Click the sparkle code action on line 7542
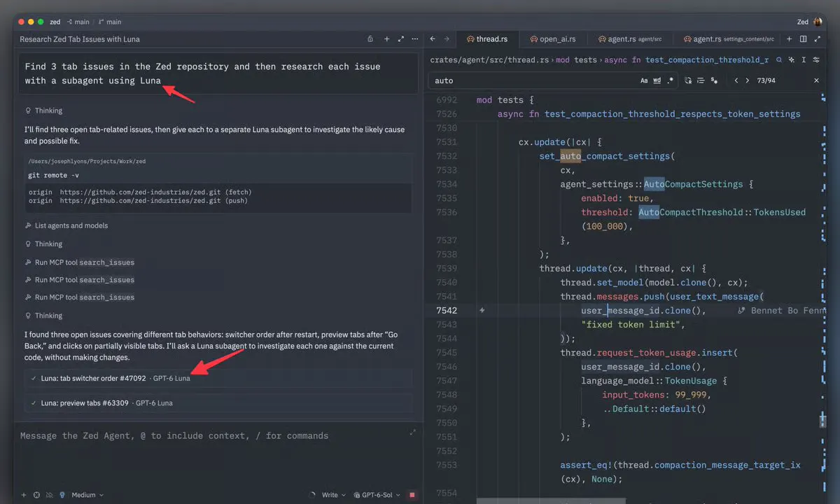 coord(482,310)
